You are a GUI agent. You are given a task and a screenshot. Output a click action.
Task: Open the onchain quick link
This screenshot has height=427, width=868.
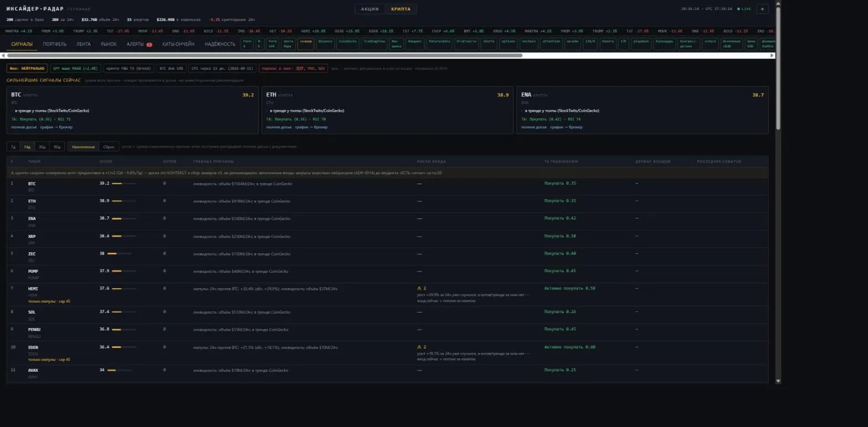[529, 44]
